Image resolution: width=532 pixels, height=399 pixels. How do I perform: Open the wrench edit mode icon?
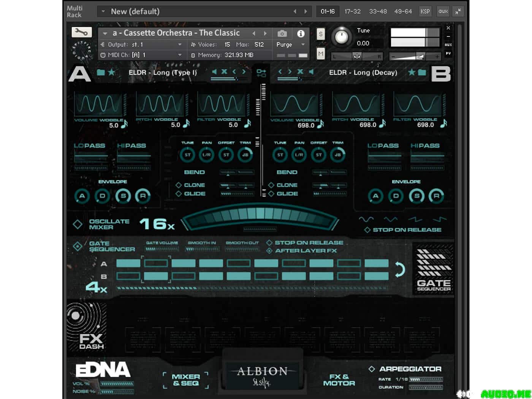pyautogui.click(x=82, y=33)
